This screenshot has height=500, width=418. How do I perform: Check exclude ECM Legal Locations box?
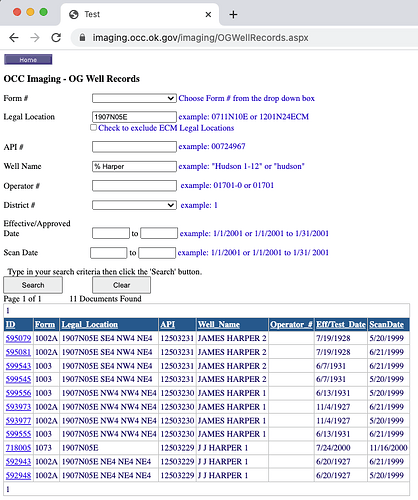94,127
